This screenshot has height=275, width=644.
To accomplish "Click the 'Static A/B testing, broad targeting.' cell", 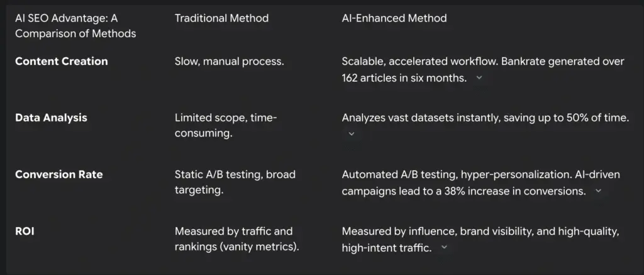I will point(235,182).
